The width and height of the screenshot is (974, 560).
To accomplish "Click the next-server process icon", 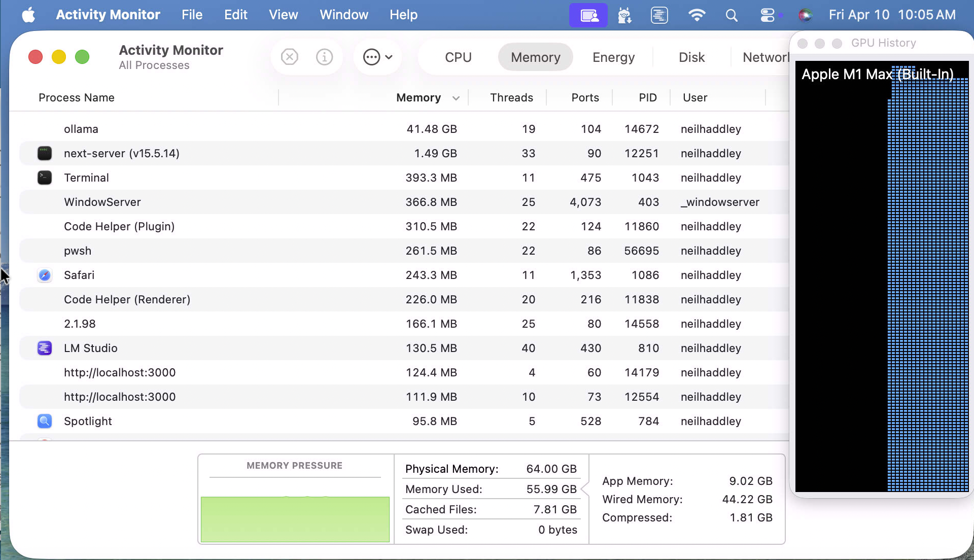I will tap(45, 153).
